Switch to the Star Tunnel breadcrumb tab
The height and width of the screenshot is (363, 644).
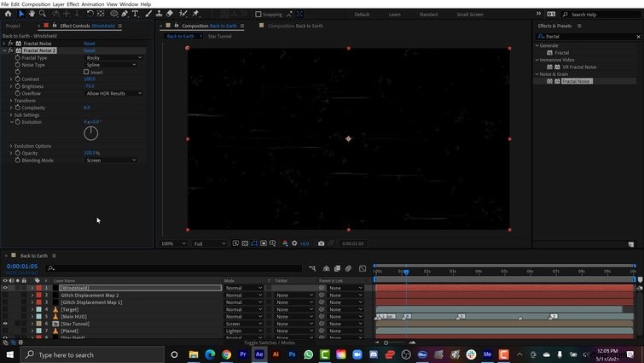click(219, 36)
